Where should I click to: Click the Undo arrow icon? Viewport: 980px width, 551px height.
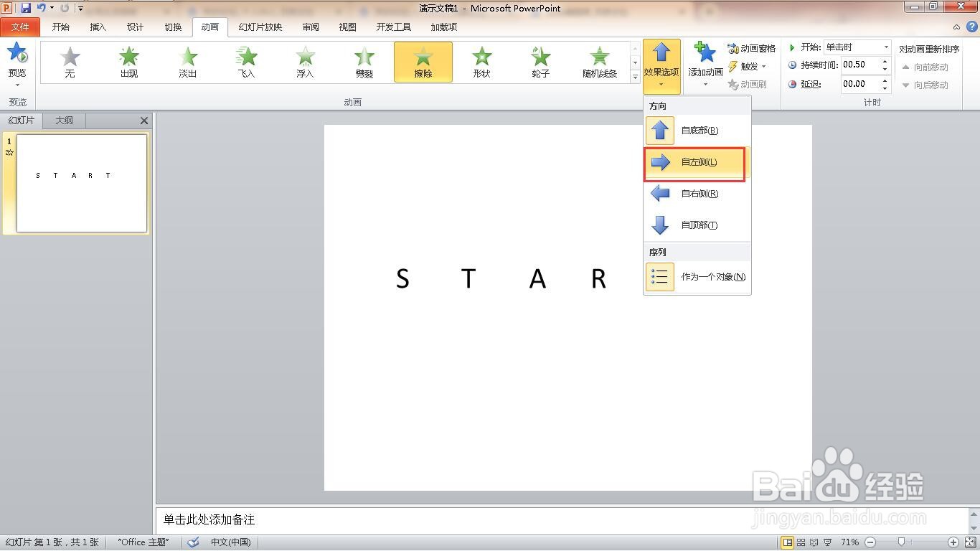click(x=42, y=8)
